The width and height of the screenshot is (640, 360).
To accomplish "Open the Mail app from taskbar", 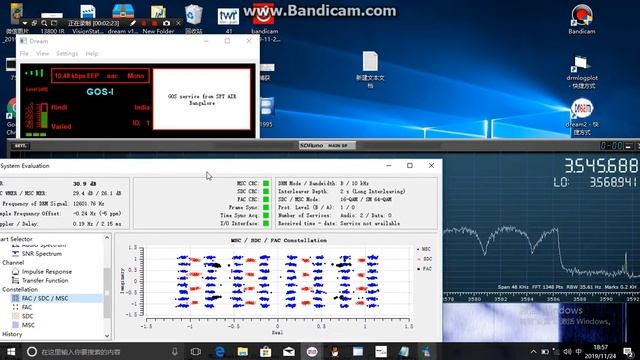I will tap(289, 351).
